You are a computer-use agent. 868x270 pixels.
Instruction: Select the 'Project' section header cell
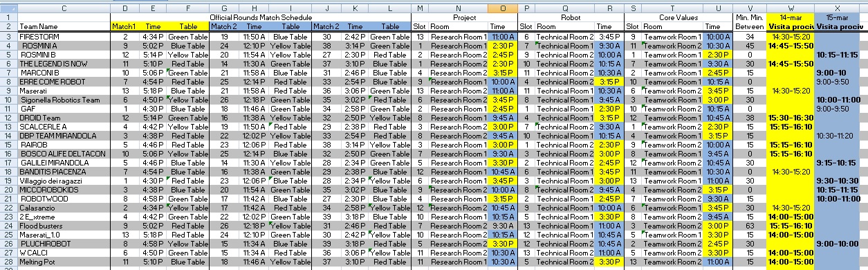[464, 17]
